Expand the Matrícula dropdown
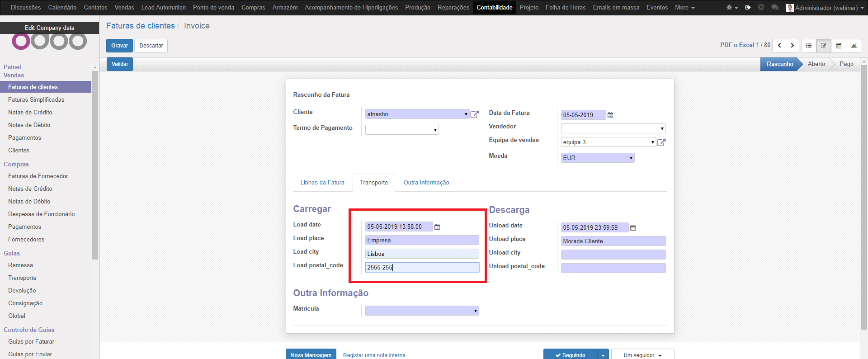868x359 pixels. [x=475, y=311]
